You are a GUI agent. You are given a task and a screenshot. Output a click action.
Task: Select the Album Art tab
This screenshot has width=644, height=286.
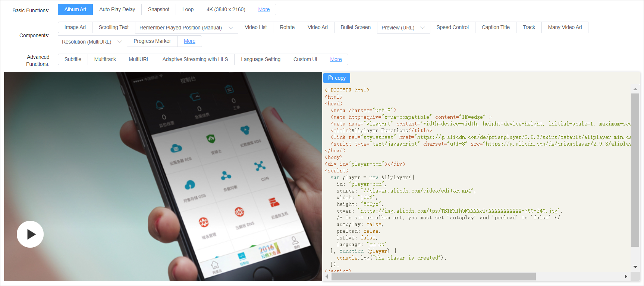tap(75, 10)
